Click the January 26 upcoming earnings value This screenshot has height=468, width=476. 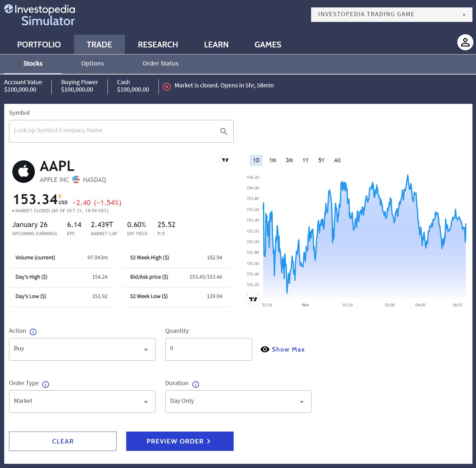[30, 224]
